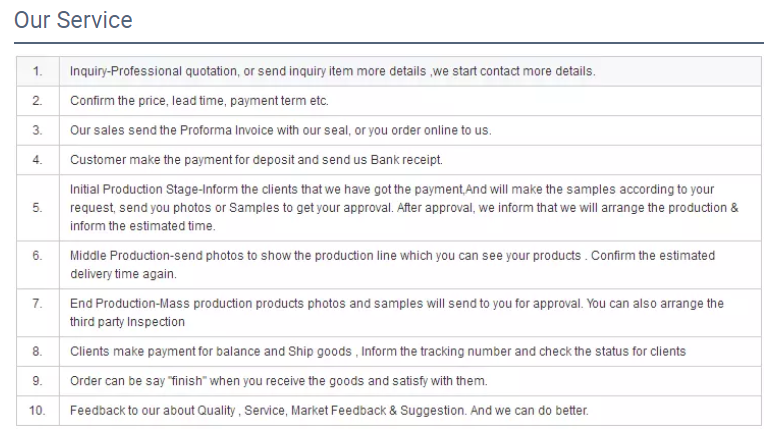Click the "Our Service" heading
The height and width of the screenshot is (433, 775).
(73, 20)
